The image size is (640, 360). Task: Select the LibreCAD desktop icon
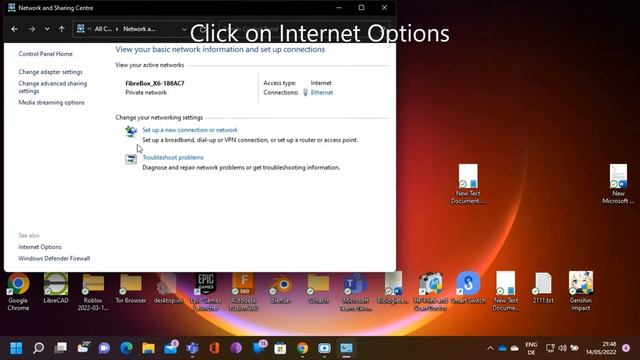point(56,288)
